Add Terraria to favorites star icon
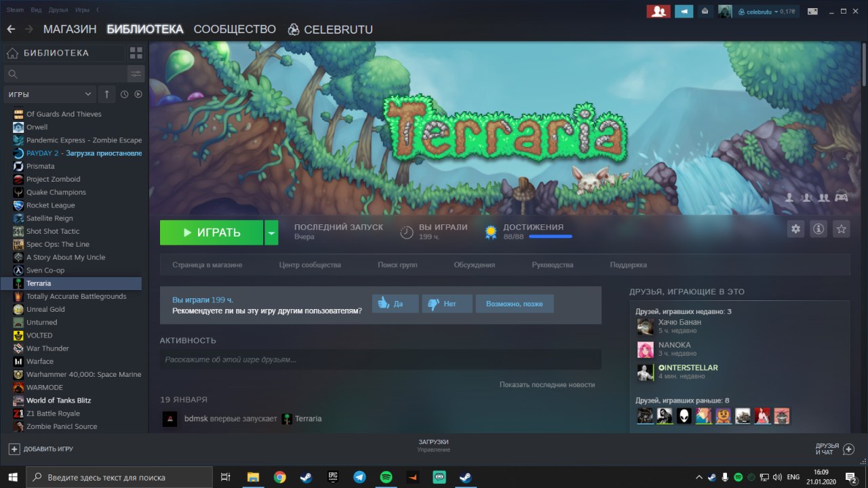 coord(842,229)
